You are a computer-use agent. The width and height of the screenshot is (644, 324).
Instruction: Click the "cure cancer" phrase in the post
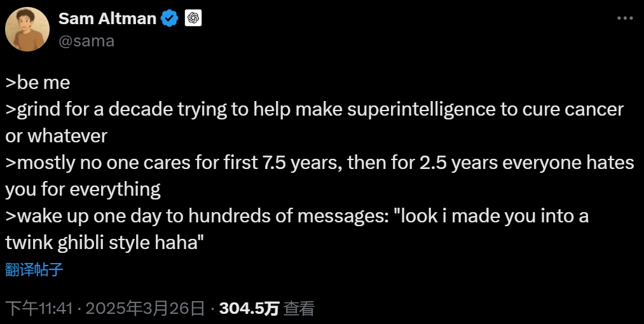tap(575, 110)
